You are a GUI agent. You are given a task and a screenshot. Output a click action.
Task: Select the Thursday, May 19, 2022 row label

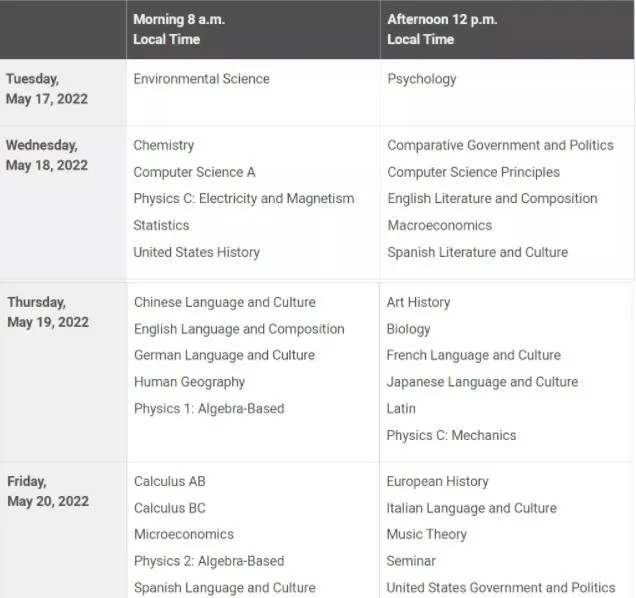[x=48, y=312]
